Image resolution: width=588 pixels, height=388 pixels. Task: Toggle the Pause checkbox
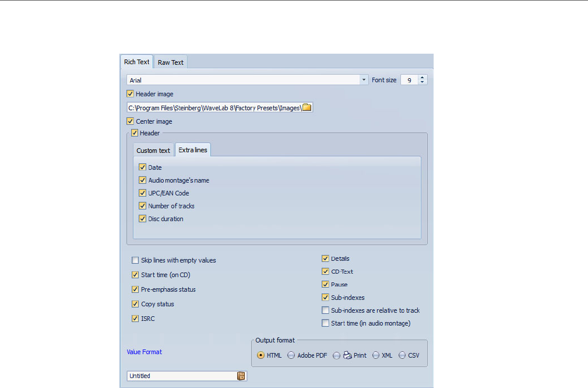325,284
